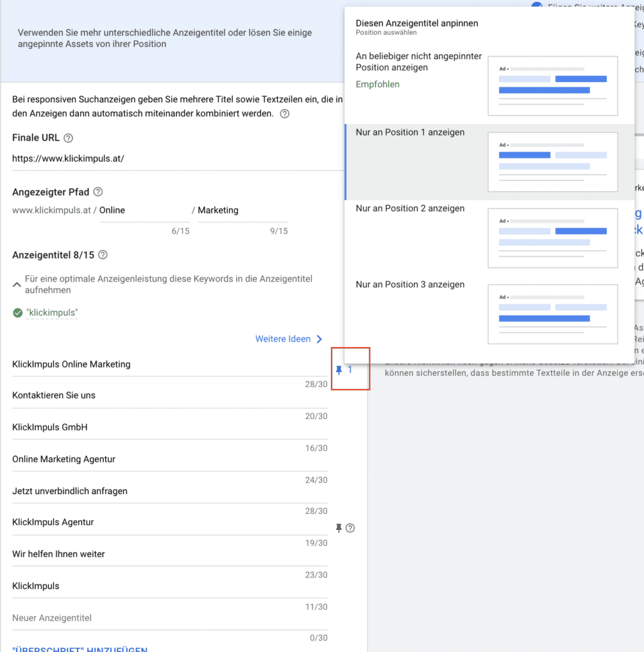Expand Weitere Ideen using its arrow

coord(319,339)
